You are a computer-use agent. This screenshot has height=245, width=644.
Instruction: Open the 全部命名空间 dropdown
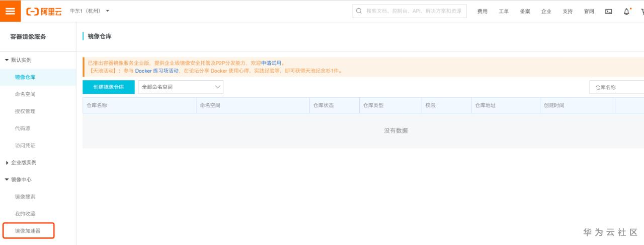tap(181, 87)
